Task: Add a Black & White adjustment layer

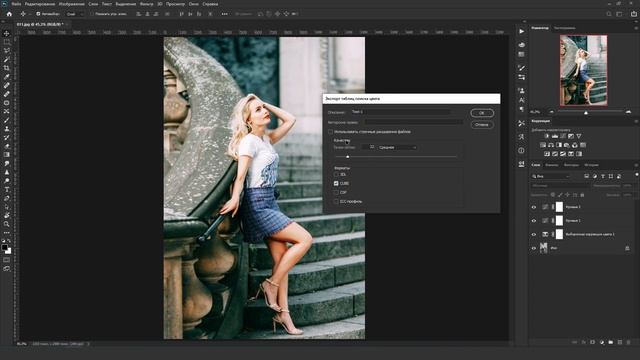Action: coord(559,145)
